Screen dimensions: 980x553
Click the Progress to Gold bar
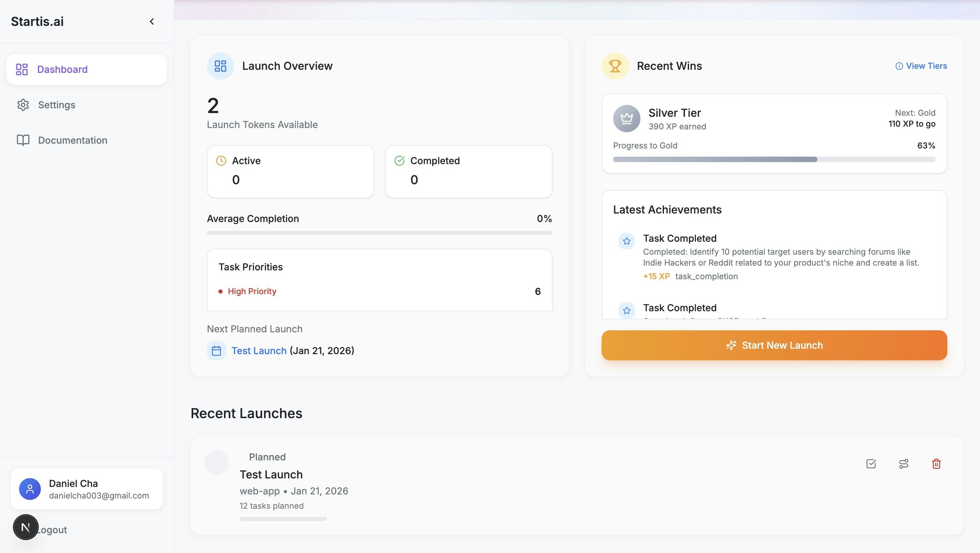coord(774,159)
